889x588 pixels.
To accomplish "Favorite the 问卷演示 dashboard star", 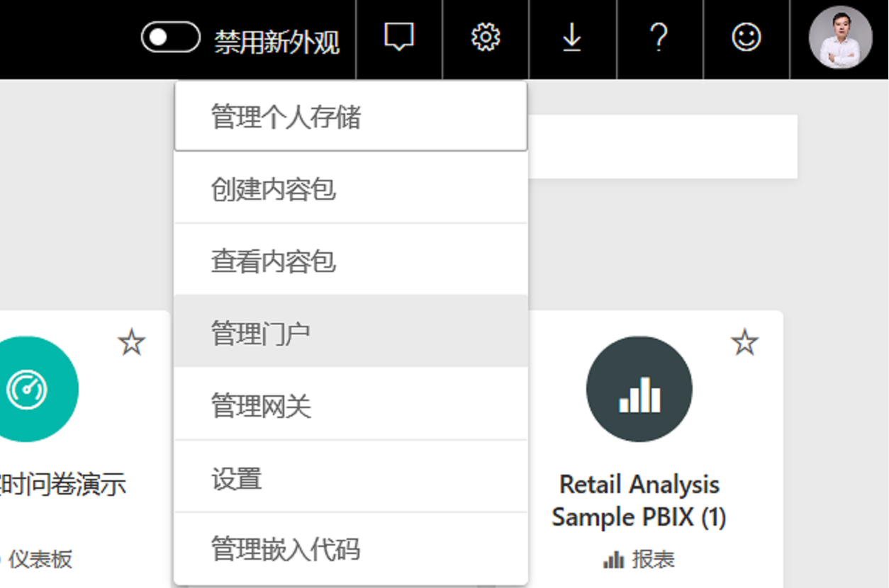I will point(131,343).
